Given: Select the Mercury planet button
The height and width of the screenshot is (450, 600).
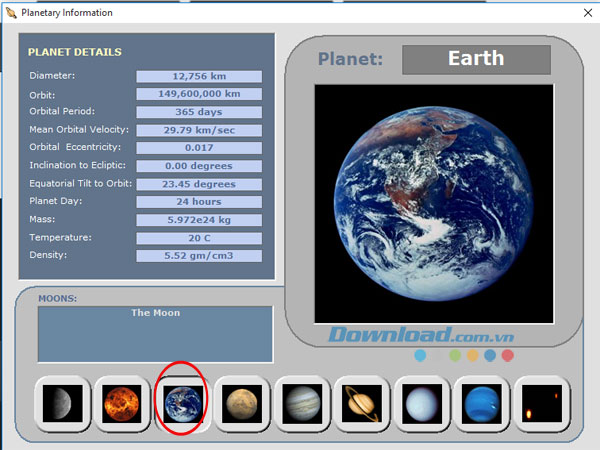Looking at the screenshot, I should [63, 404].
